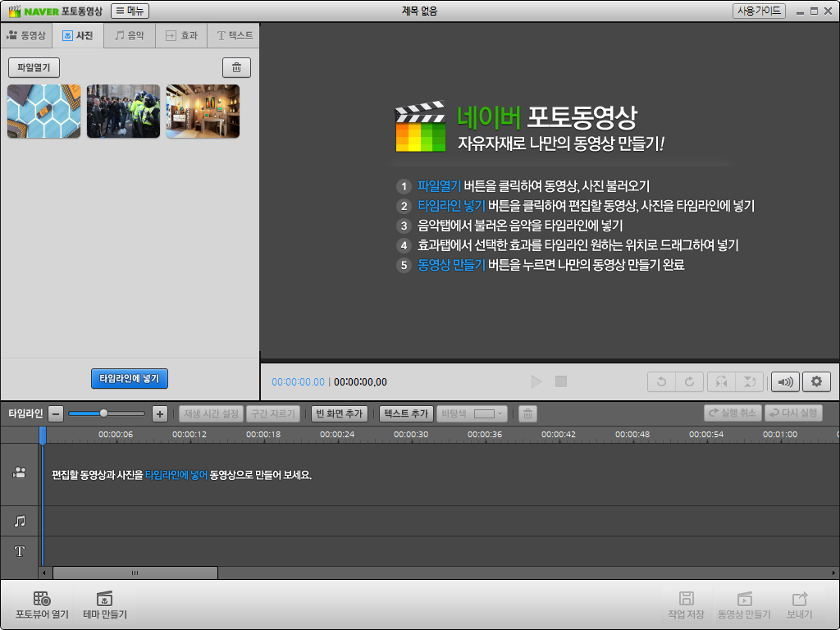Screen dimensions: 840x630
Task: Select the room interior photo thumbnail
Action: [203, 111]
